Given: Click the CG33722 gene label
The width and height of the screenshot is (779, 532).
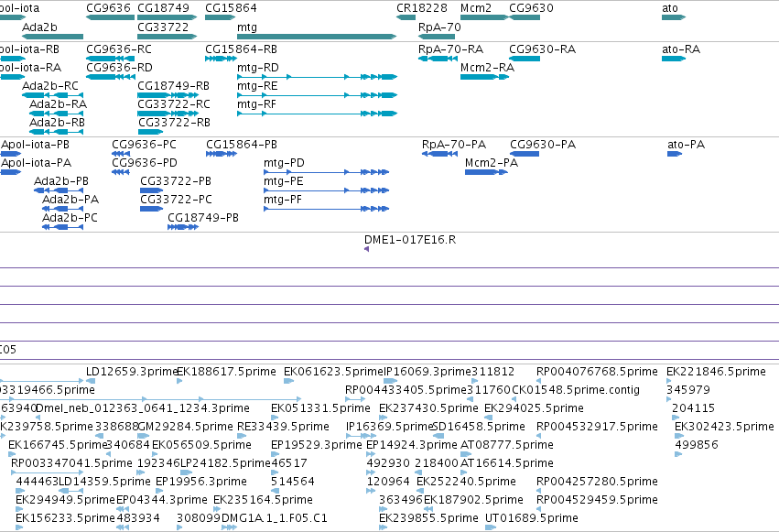Looking at the screenshot, I should [163, 27].
